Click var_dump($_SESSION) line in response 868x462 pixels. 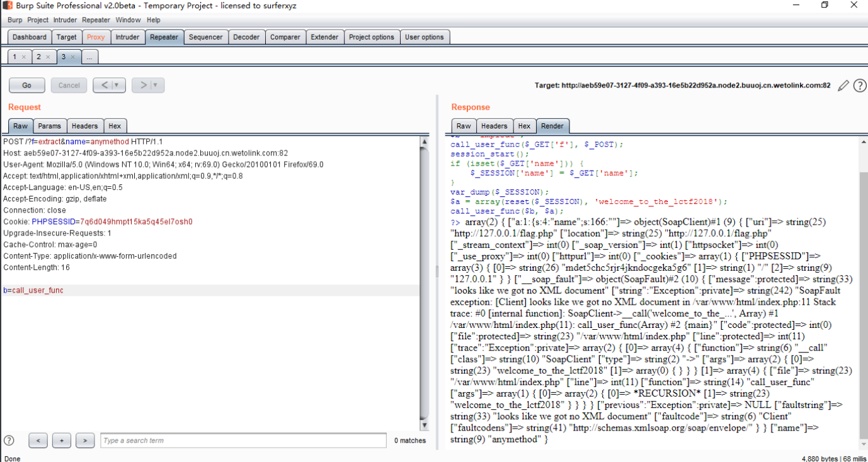pyautogui.click(x=500, y=192)
